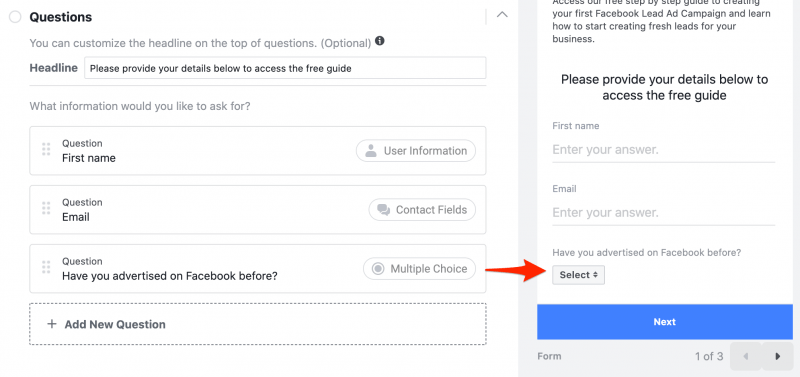Click Email answer field in preview
Image resolution: width=800 pixels, height=377 pixels.
[663, 212]
